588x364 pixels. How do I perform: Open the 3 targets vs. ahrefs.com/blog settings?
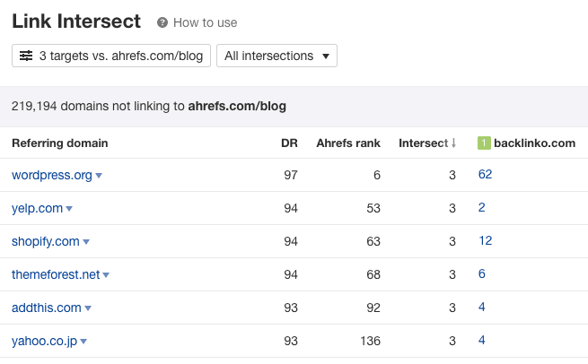pyautogui.click(x=111, y=56)
